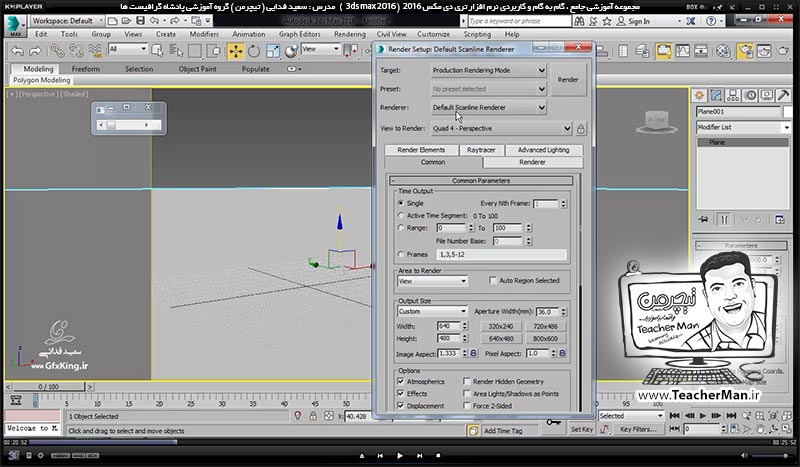Image resolution: width=800 pixels, height=467 pixels.
Task: Enable Force 2-Sided checkbox
Action: tap(466, 406)
